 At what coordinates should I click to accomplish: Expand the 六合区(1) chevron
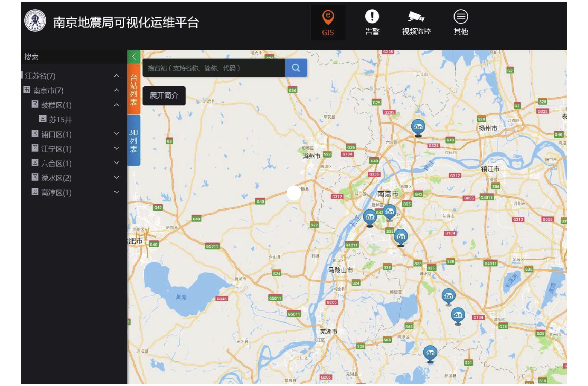coord(116,163)
